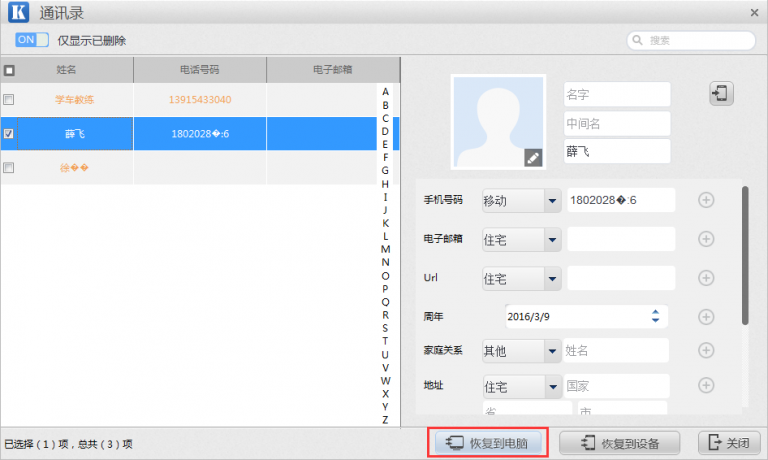This screenshot has width=768, height=460.
Task: Add another email with plus icon
Action: pyautogui.click(x=706, y=239)
